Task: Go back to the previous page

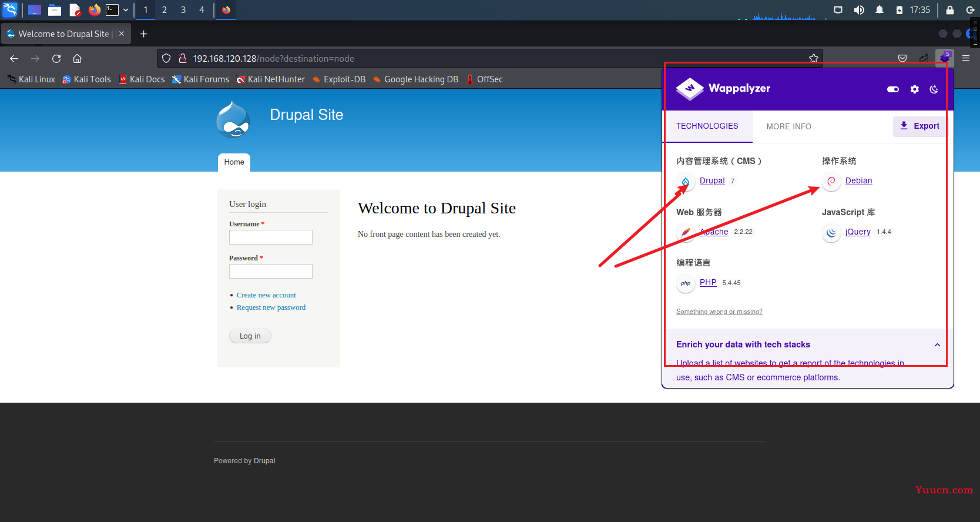Action: [14, 59]
